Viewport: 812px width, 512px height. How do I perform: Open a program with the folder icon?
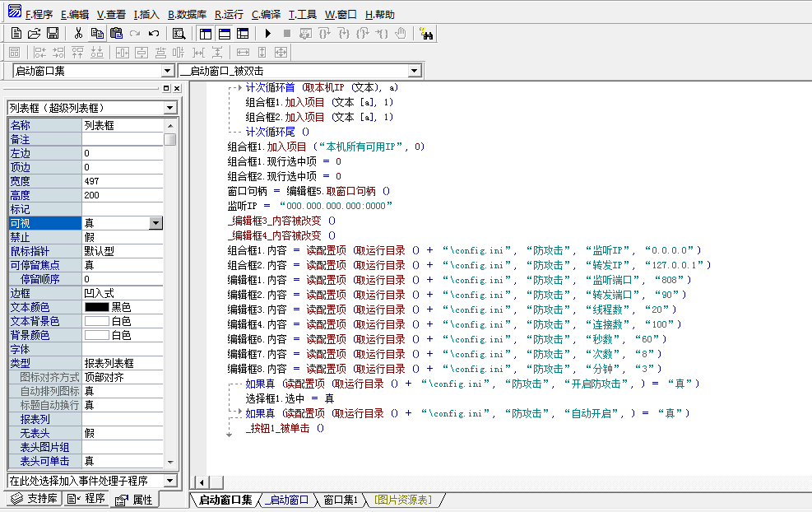pyautogui.click(x=35, y=34)
